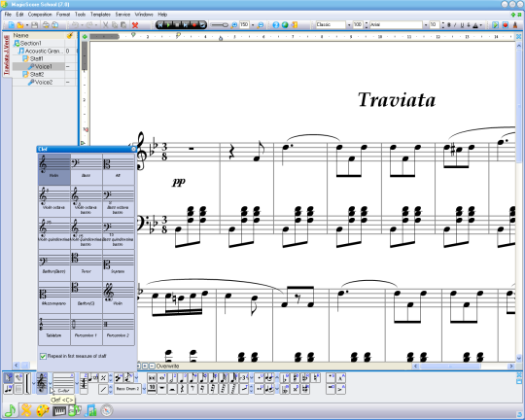Rewind to start in transport bar
Screen dimensions: 525x420
pos(160,24)
